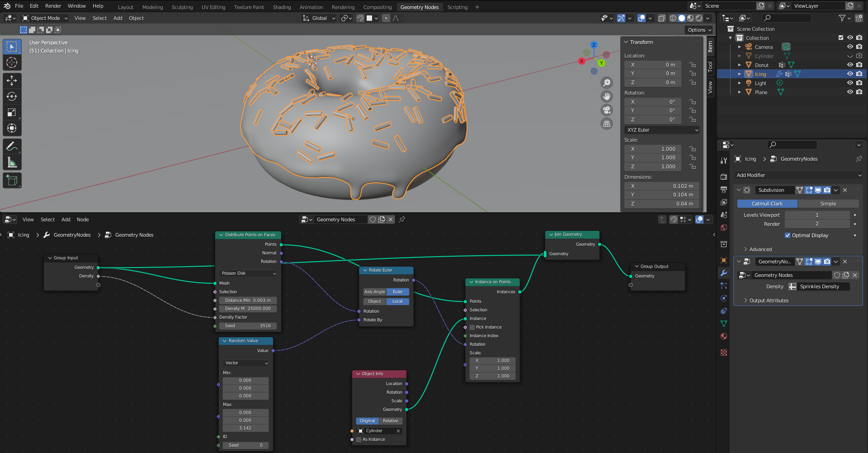Choose the Add Cube tool

point(12,181)
